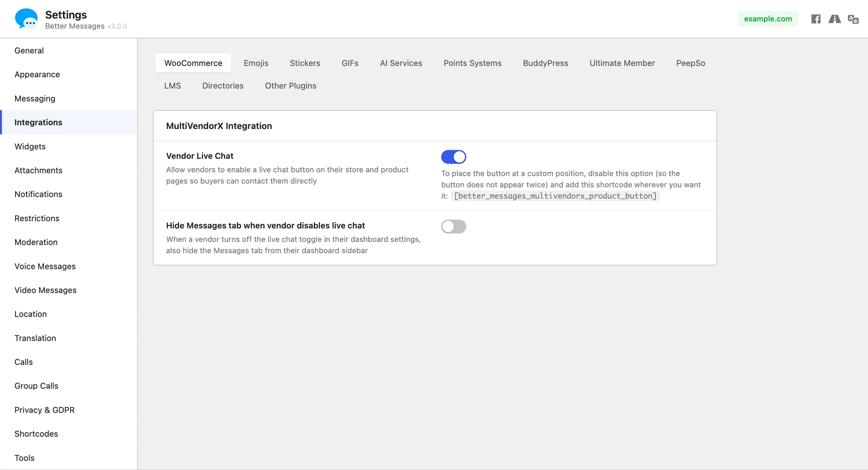
Task: Go to Calls settings
Action: (x=69, y=362)
